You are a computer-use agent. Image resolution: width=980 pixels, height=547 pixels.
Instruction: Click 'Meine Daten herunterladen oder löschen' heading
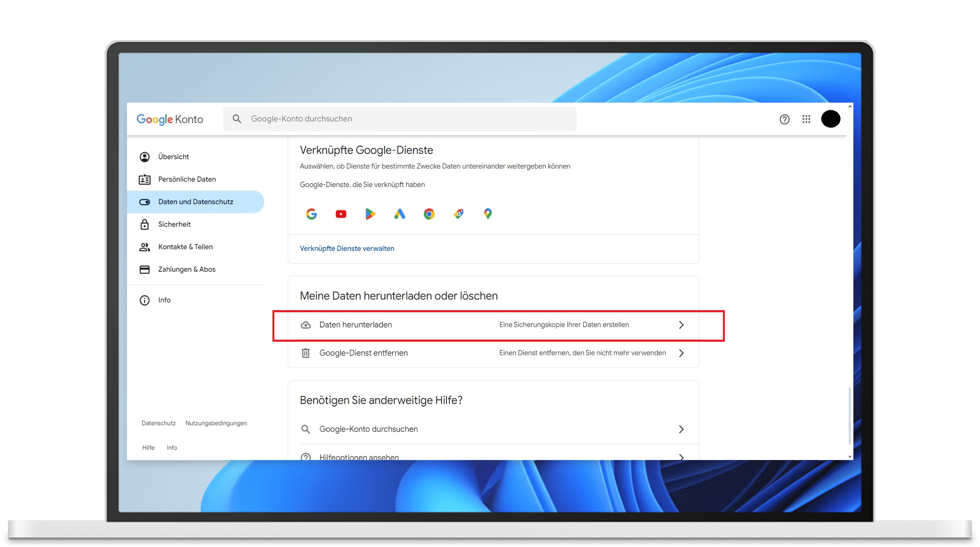pyautogui.click(x=399, y=296)
